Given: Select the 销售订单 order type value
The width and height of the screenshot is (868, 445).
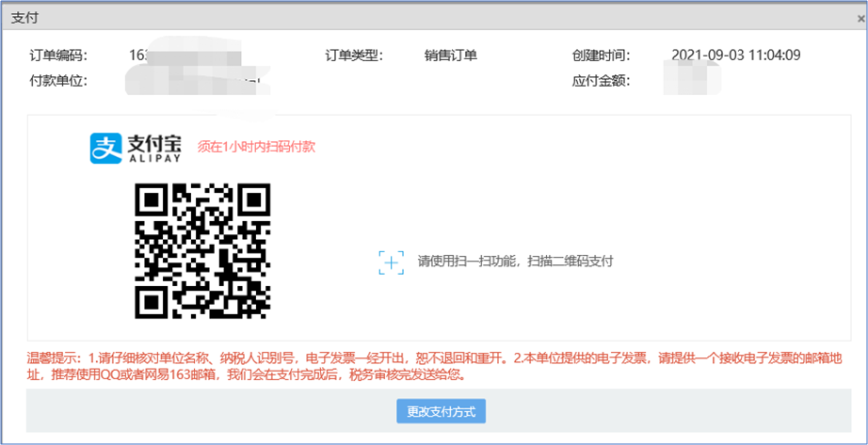Looking at the screenshot, I should point(451,56).
